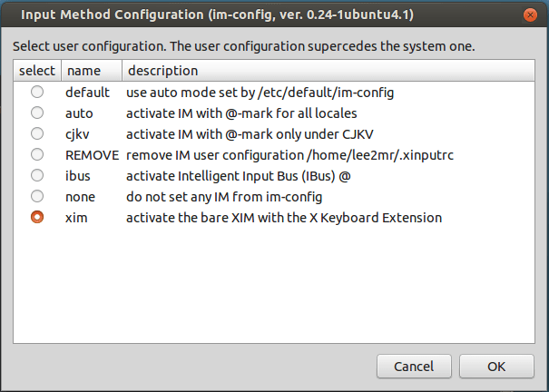549x392 pixels.
Task: Select the default radio button
Action: point(37,92)
